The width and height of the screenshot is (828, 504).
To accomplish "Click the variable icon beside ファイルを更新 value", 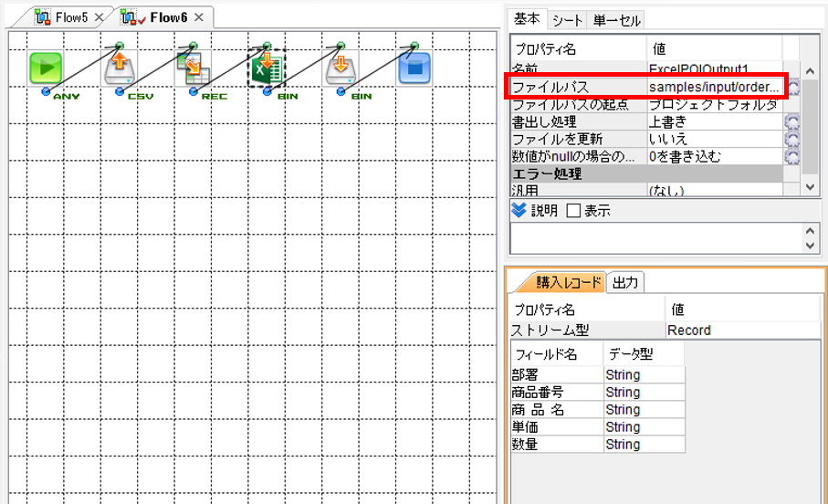I will pos(791,140).
